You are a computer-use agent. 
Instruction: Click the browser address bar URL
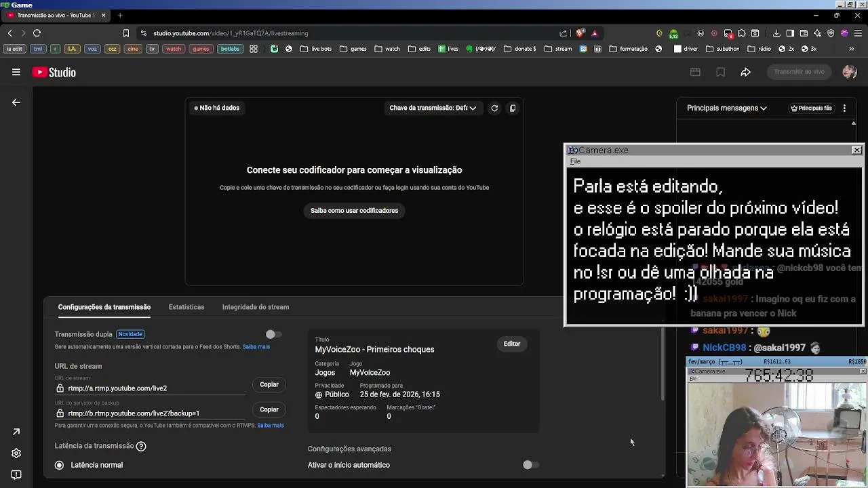[231, 33]
